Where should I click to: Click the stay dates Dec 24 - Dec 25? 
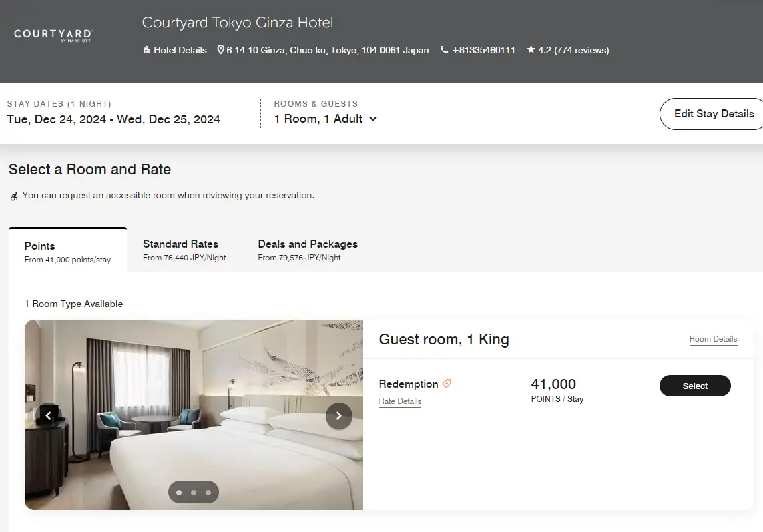pos(113,119)
